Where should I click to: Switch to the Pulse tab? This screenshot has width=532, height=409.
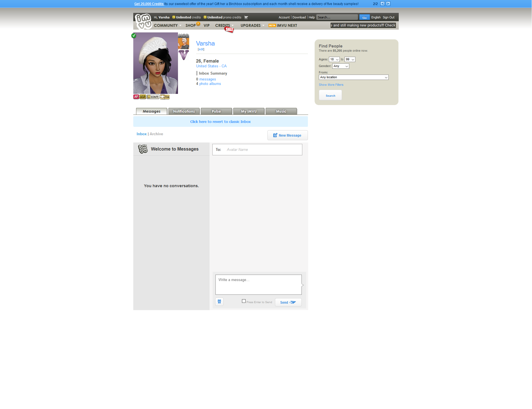pos(216,111)
